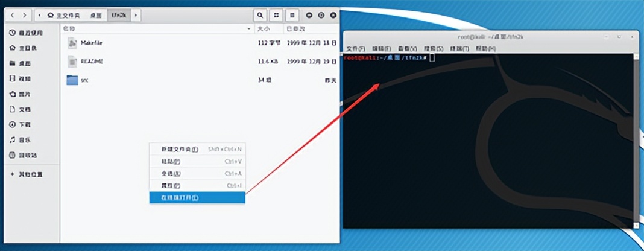Maximize the terminal window
644x251 pixels.
pyautogui.click(x=619, y=37)
